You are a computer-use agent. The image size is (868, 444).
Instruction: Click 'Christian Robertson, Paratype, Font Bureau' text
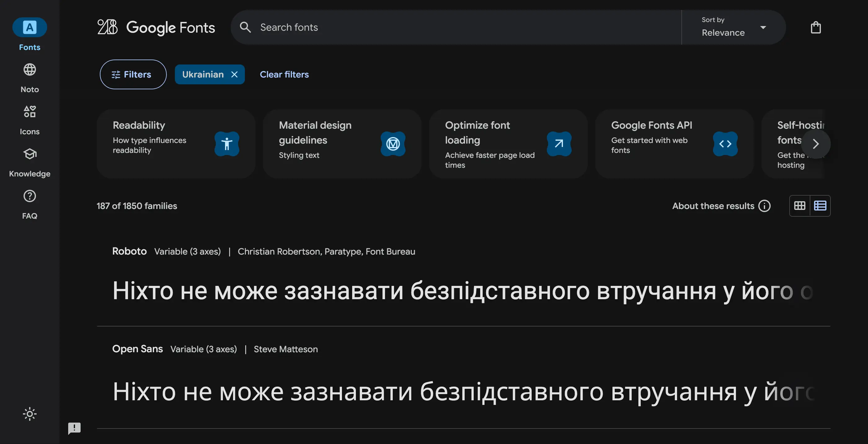coord(326,251)
